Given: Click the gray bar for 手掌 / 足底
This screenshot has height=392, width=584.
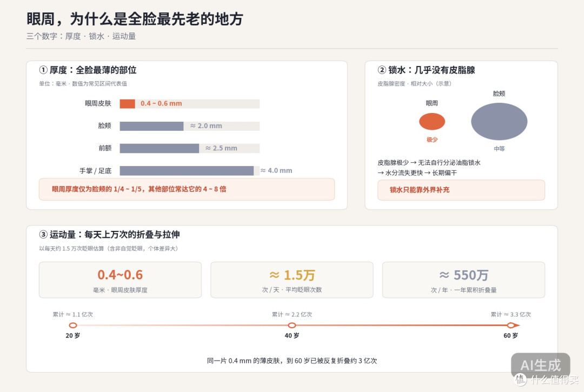Looking at the screenshot, I should (187, 171).
